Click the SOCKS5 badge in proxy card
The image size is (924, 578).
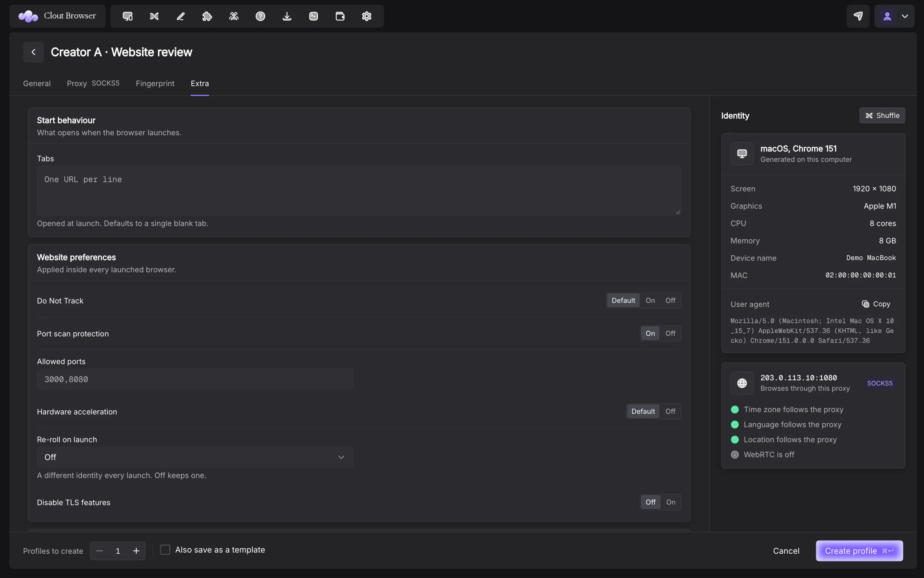coord(880,383)
